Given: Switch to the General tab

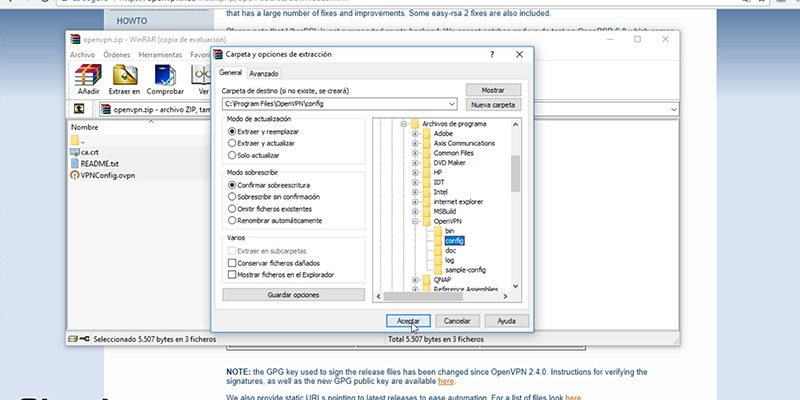Looking at the screenshot, I should 230,73.
